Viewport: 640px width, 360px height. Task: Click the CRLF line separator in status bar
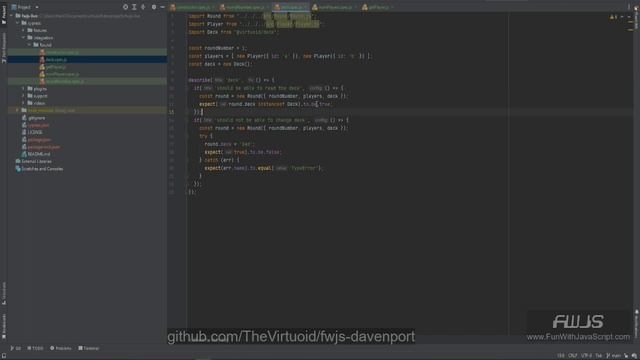[573, 356]
